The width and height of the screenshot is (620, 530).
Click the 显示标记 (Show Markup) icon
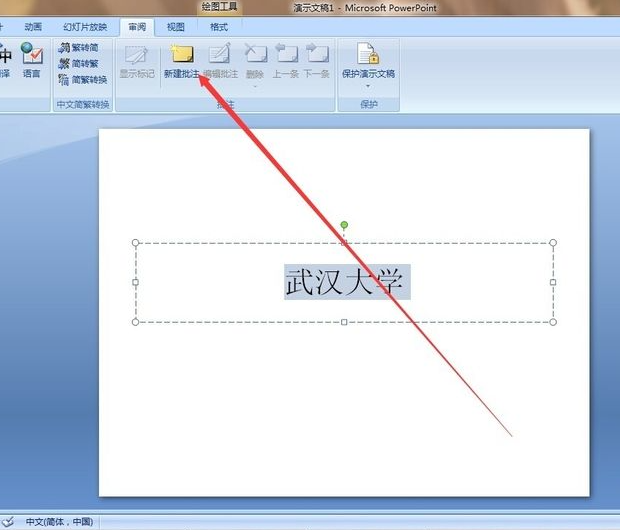136,55
